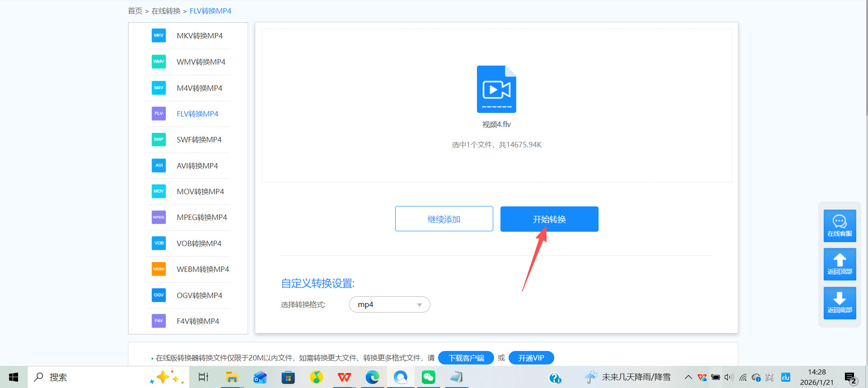Click the MOV format icon in sidebar
This screenshot has width=868, height=388.
pos(159,191)
